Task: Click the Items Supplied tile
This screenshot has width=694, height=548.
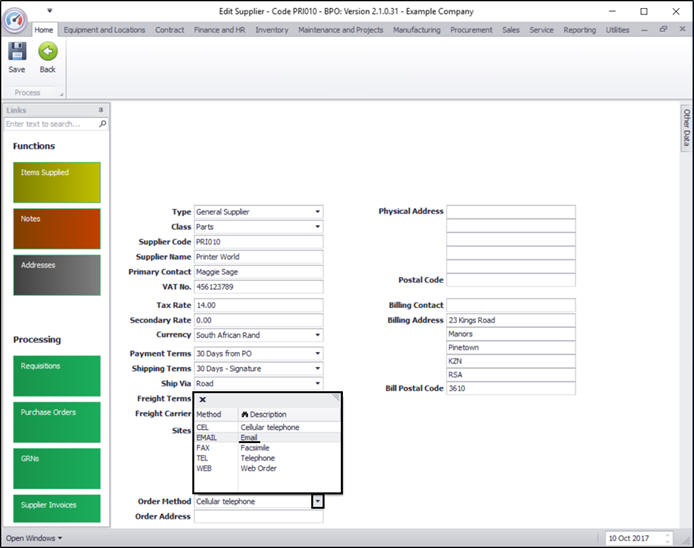Action: (57, 183)
